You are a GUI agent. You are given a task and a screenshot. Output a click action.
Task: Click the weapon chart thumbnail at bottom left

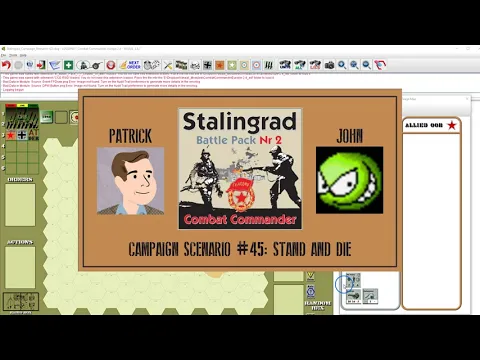coord(21,301)
